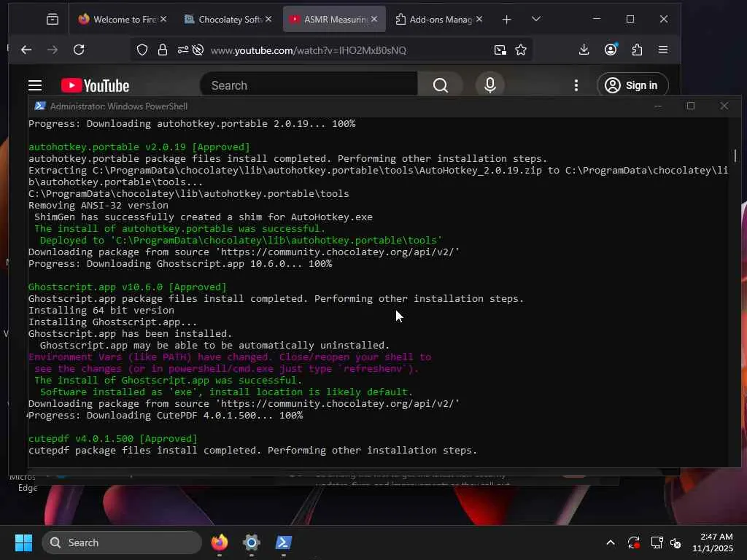This screenshot has height=560, width=747.
Task: Go forward one page in Firefox
Action: 53,50
